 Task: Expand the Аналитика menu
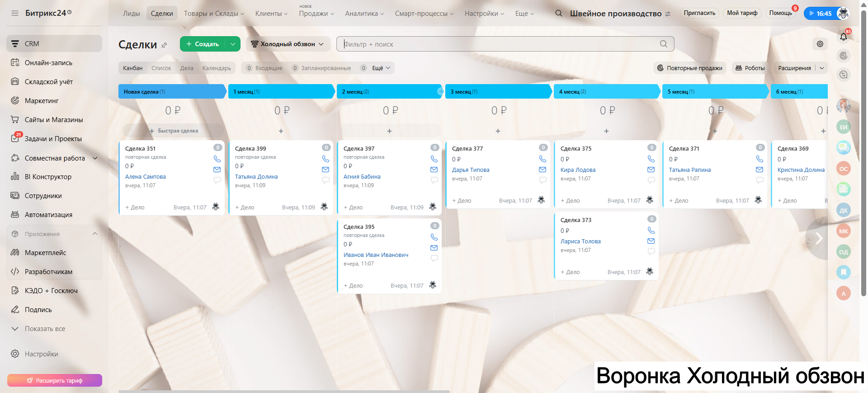click(364, 14)
